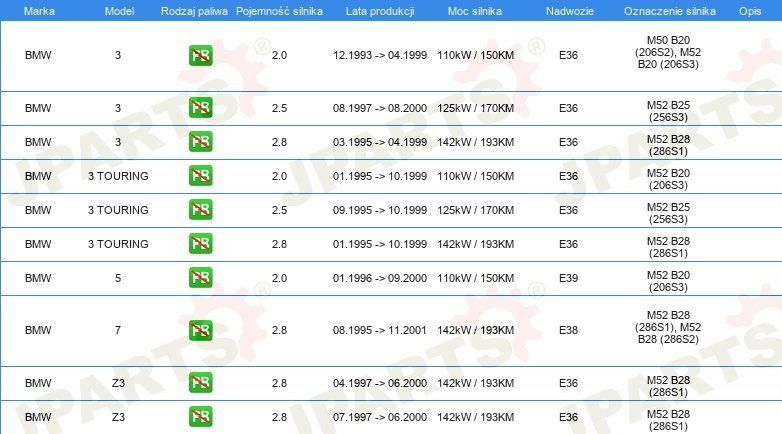Click the E39 body code cell
The width and height of the screenshot is (782, 434).
569,278
